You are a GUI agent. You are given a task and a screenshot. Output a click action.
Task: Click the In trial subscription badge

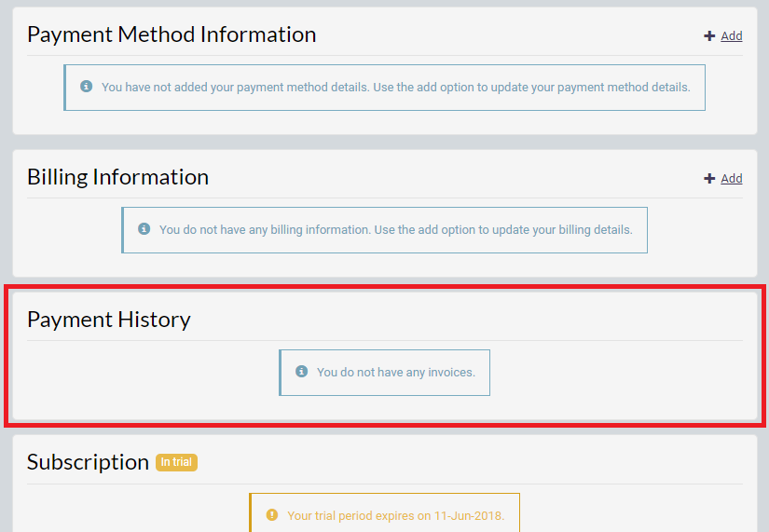click(x=176, y=462)
